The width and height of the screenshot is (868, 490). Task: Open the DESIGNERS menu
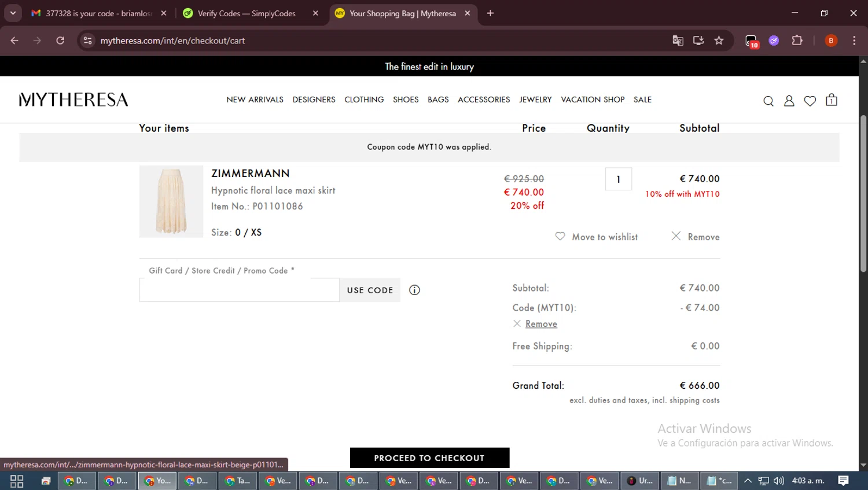314,100
